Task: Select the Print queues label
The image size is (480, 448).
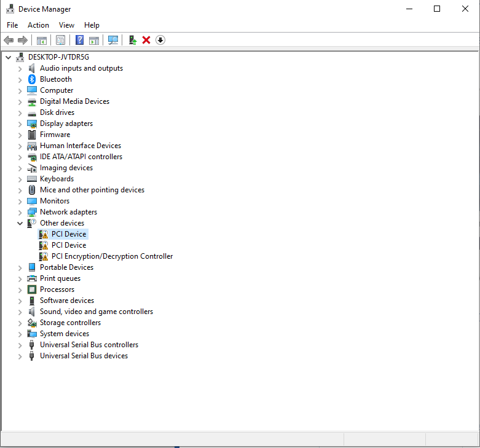Action: click(60, 278)
